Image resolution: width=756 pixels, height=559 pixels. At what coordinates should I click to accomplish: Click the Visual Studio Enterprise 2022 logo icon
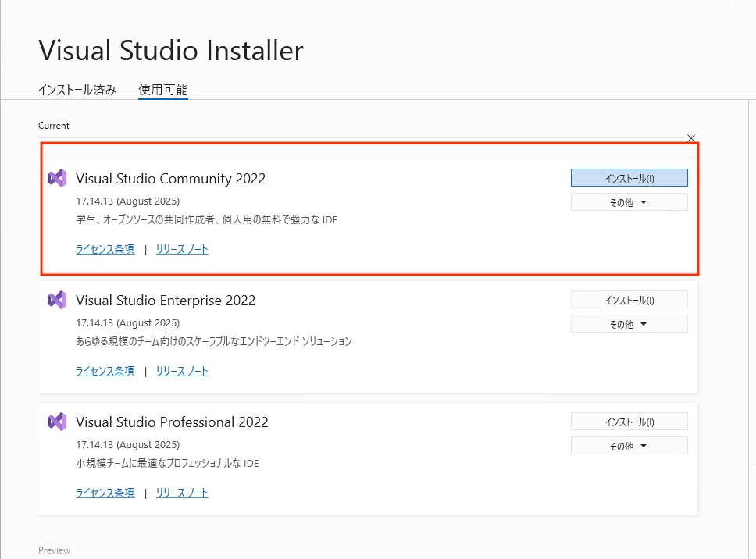(x=57, y=301)
